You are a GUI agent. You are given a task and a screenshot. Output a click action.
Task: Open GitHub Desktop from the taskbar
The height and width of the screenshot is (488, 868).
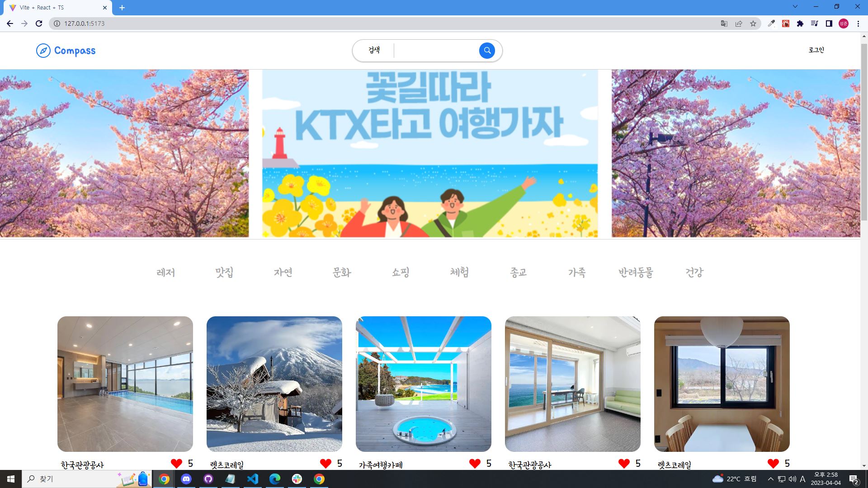point(208,479)
